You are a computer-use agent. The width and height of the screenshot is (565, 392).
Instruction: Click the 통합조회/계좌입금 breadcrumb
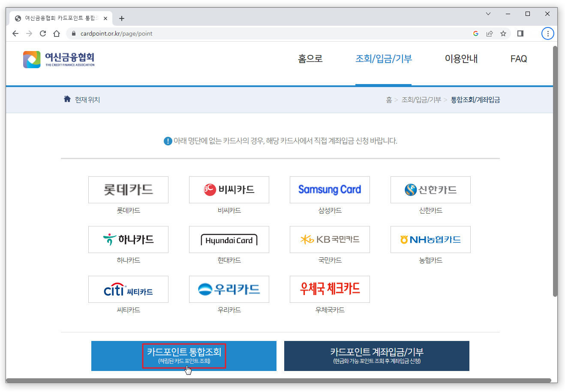(475, 100)
